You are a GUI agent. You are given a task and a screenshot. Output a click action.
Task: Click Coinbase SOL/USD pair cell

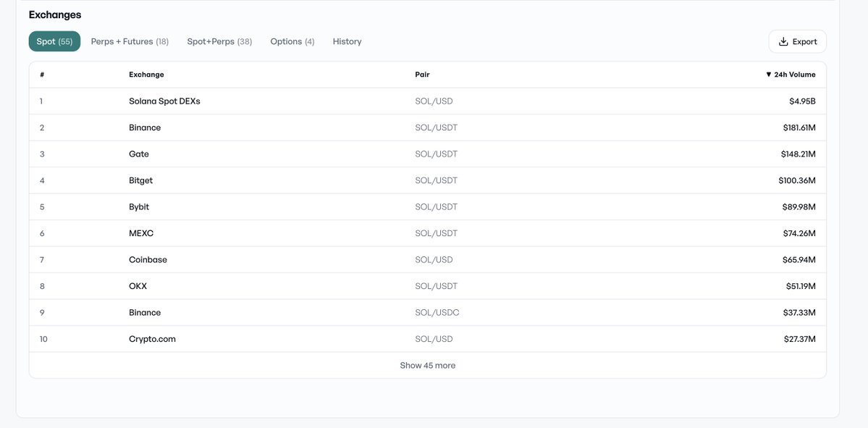click(x=434, y=260)
